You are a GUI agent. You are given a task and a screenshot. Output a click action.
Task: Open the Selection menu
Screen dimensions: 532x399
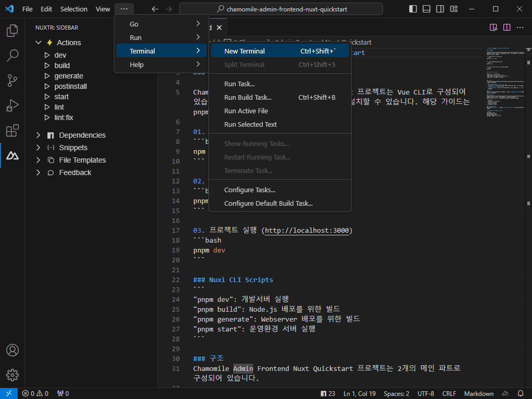(74, 9)
